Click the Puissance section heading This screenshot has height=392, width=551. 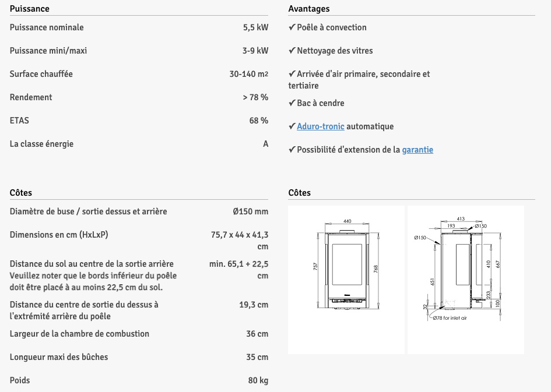30,9
